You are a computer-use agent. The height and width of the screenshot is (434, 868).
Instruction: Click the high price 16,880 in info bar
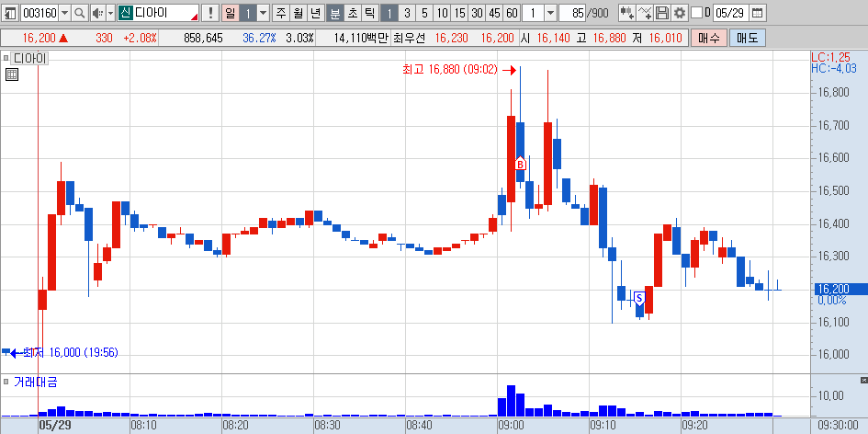(x=609, y=39)
